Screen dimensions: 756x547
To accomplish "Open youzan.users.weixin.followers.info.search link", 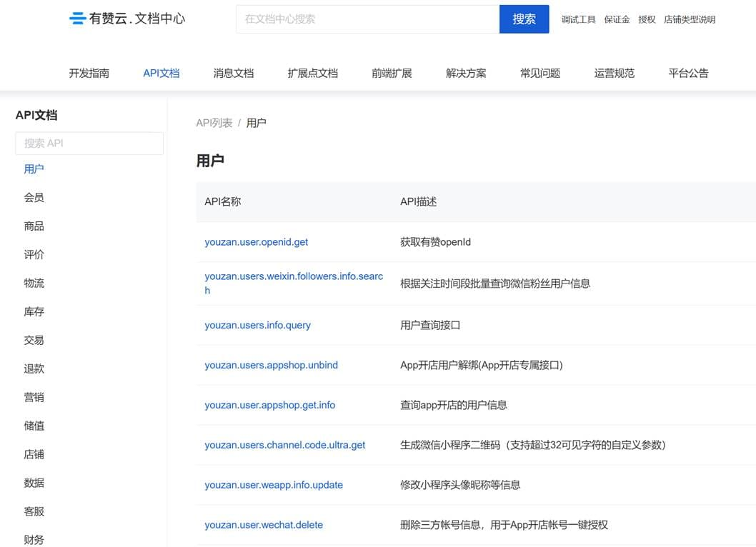I will pyautogui.click(x=294, y=283).
